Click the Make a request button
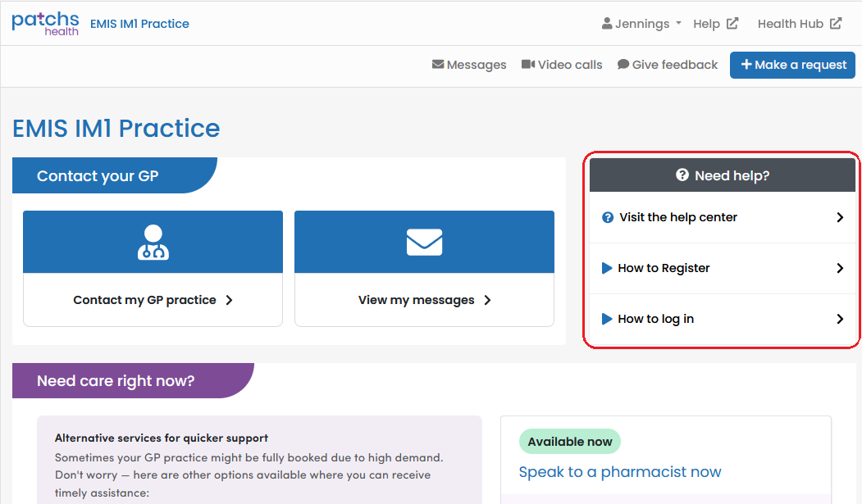This screenshot has height=504, width=862. pos(792,65)
